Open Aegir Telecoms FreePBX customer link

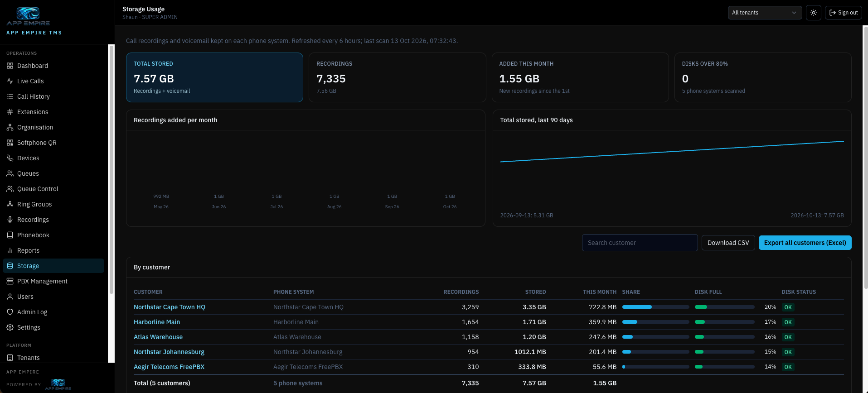[x=169, y=367]
